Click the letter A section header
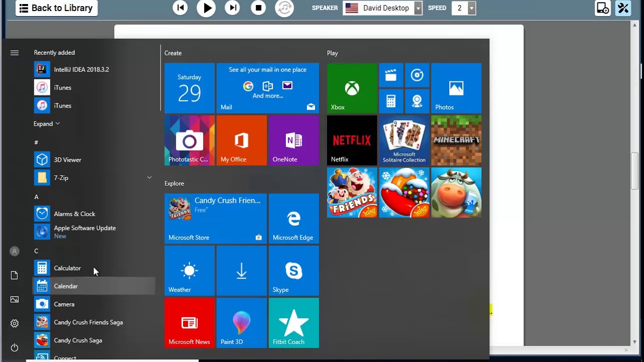The height and width of the screenshot is (362, 644). 36,197
